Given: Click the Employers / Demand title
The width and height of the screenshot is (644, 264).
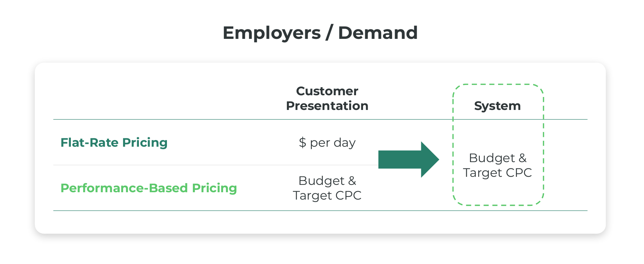Looking at the screenshot, I should click(320, 33).
